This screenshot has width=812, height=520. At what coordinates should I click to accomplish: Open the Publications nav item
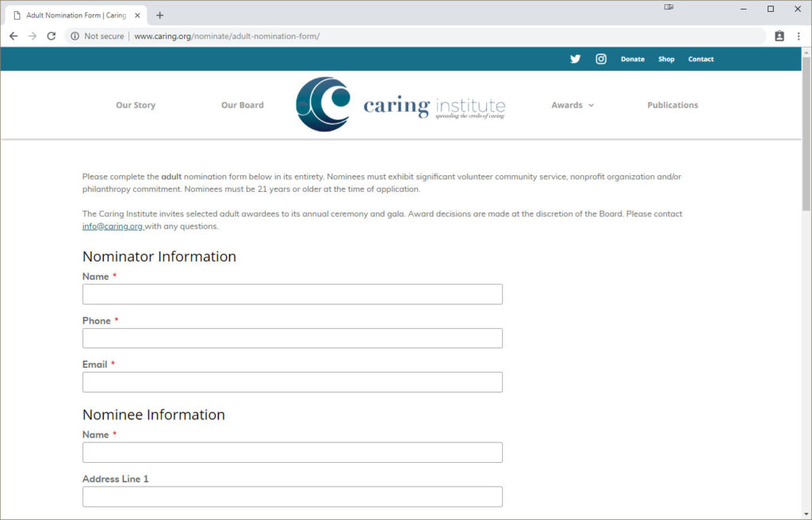(x=672, y=105)
